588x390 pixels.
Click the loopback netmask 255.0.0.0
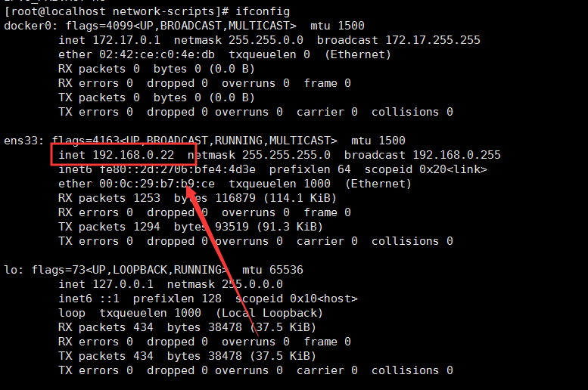(252, 284)
